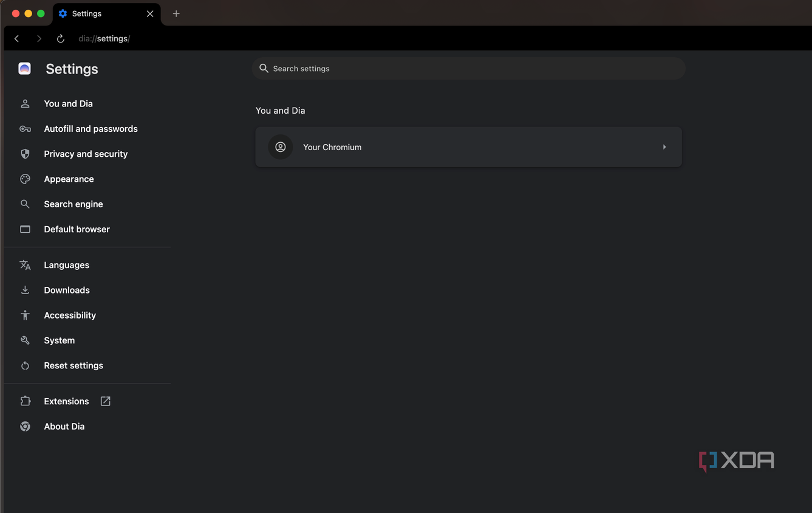Click the gear icon on Settings tab
Screen dimensions: 812x513
pos(63,13)
